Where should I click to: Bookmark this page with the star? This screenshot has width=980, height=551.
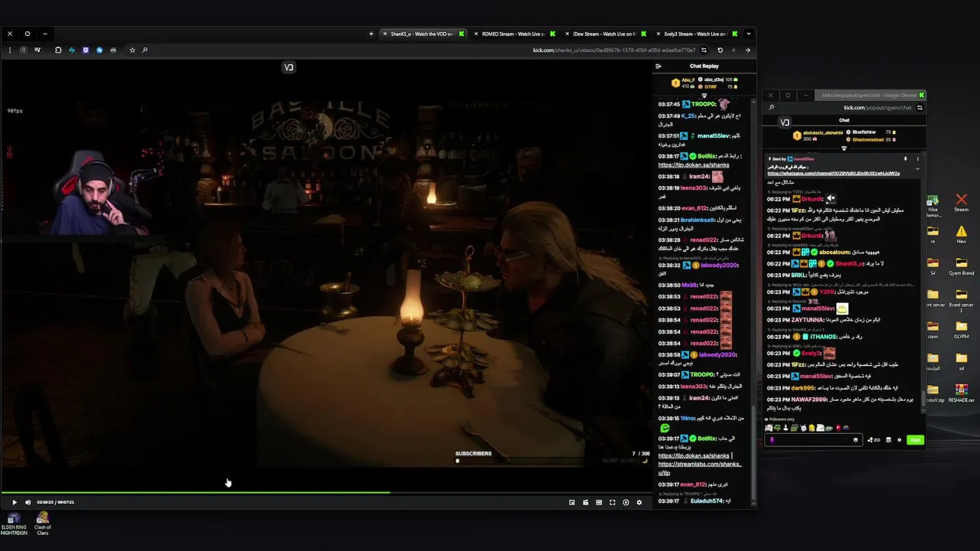pyautogui.click(x=132, y=51)
